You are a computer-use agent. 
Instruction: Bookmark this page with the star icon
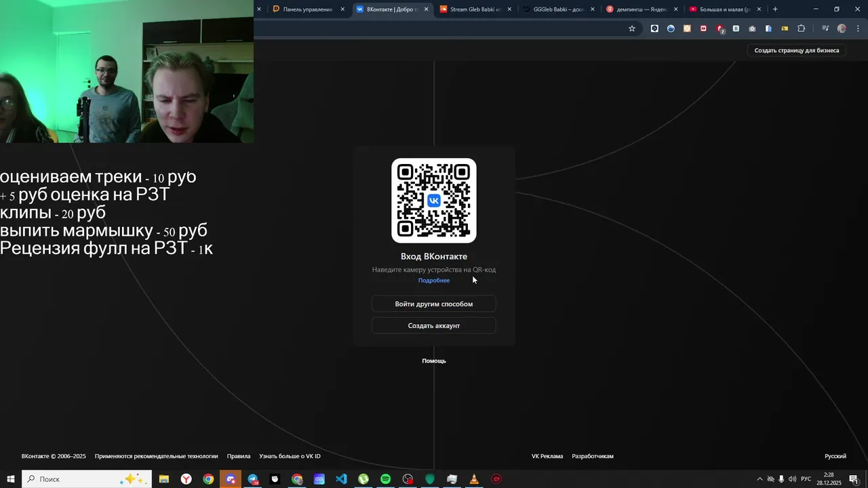[632, 28]
